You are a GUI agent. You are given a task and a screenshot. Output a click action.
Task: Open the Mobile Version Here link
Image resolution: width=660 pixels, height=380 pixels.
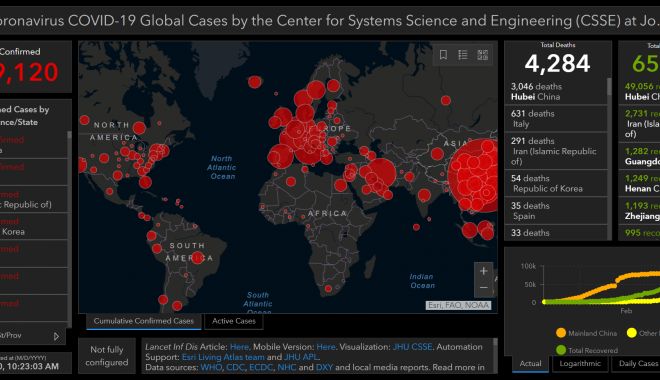[x=326, y=347]
